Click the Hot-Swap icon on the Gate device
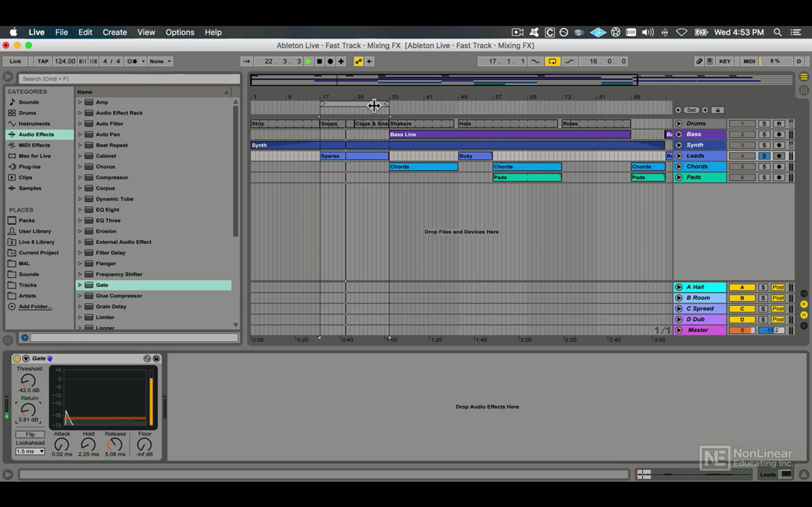 [147, 358]
